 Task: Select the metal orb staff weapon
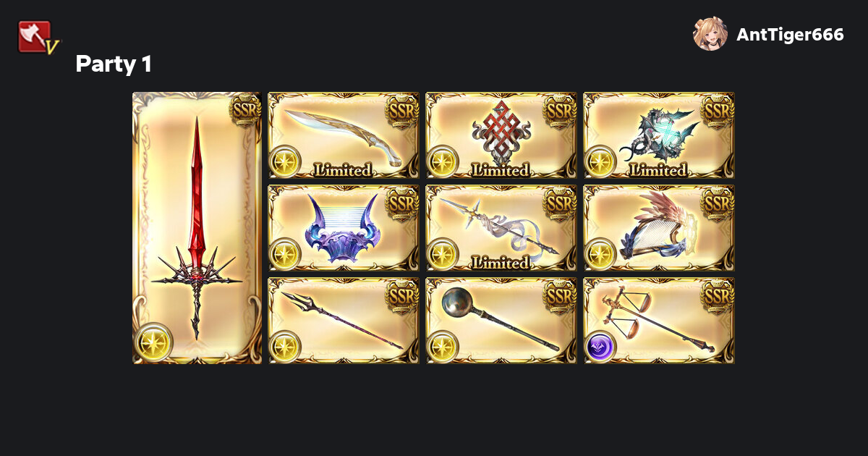pyautogui.click(x=501, y=321)
